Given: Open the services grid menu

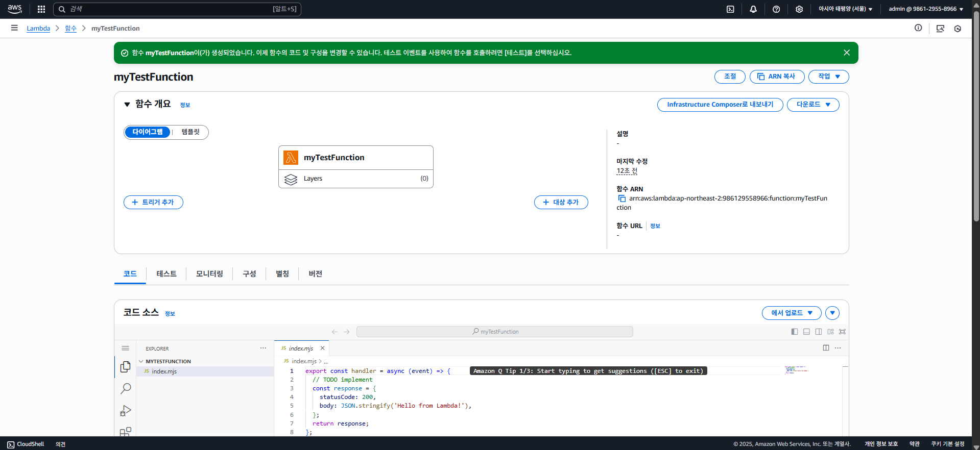Looking at the screenshot, I should click(x=41, y=9).
